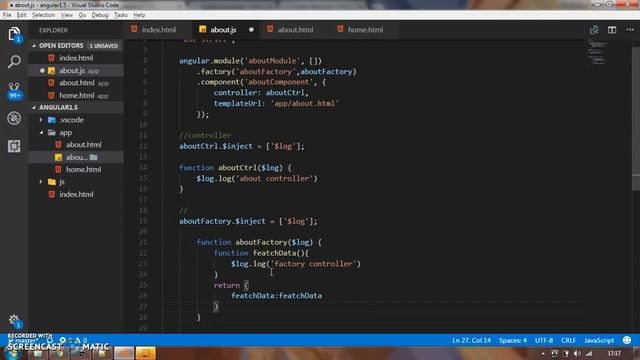Viewport: 640px width, 360px height.
Task: Click the open changes icon in editor toolbar
Action: point(594,30)
